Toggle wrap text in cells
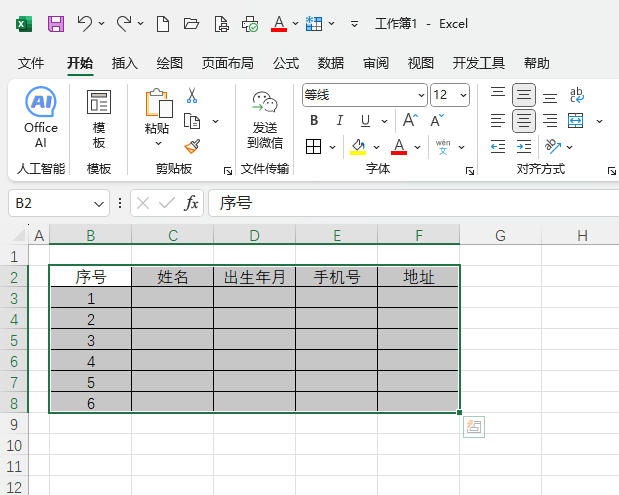The height and width of the screenshot is (495, 619). [576, 95]
